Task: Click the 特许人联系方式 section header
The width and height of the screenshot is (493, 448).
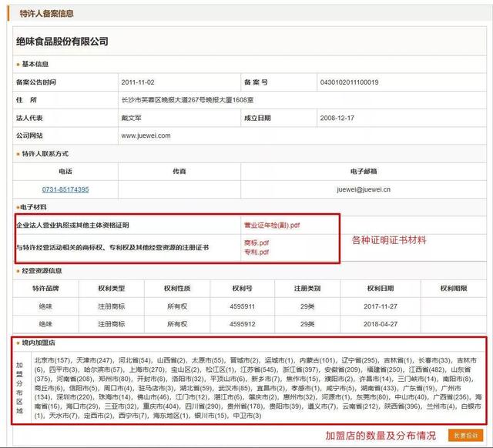Action: [45, 154]
